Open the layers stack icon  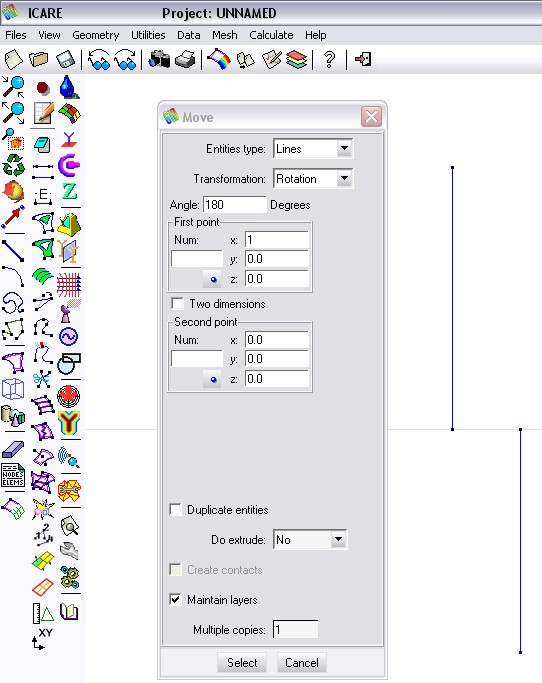pyautogui.click(x=297, y=60)
